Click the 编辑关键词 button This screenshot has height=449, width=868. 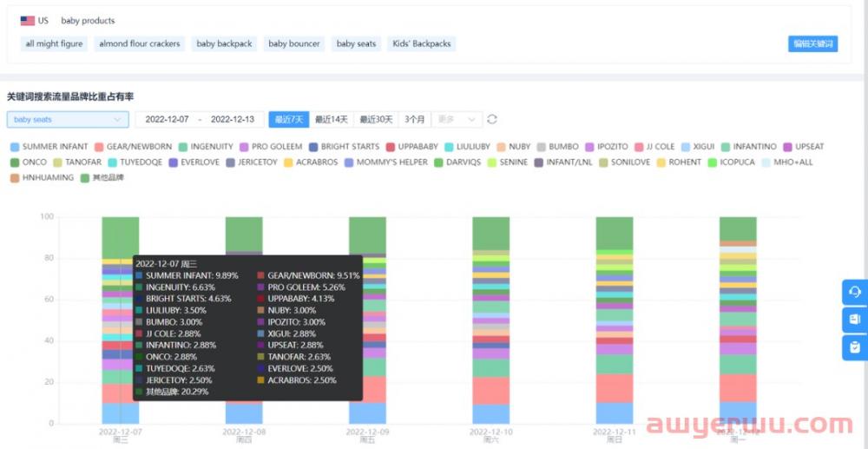pos(812,43)
